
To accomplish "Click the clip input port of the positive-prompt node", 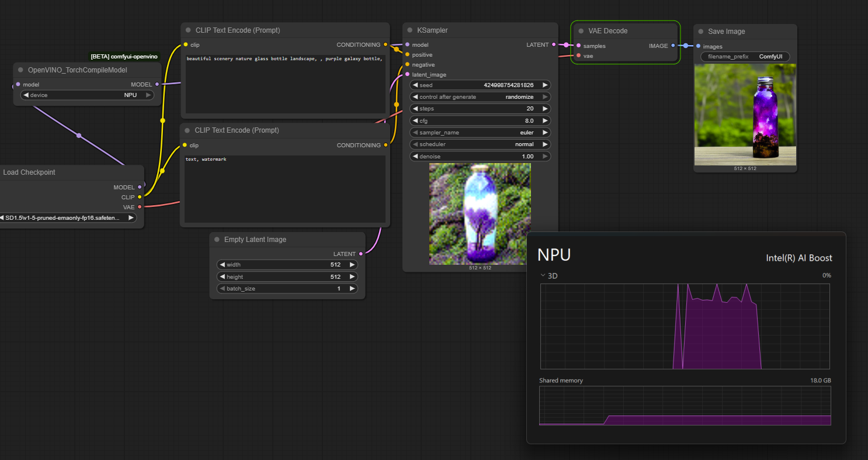I will (x=186, y=44).
